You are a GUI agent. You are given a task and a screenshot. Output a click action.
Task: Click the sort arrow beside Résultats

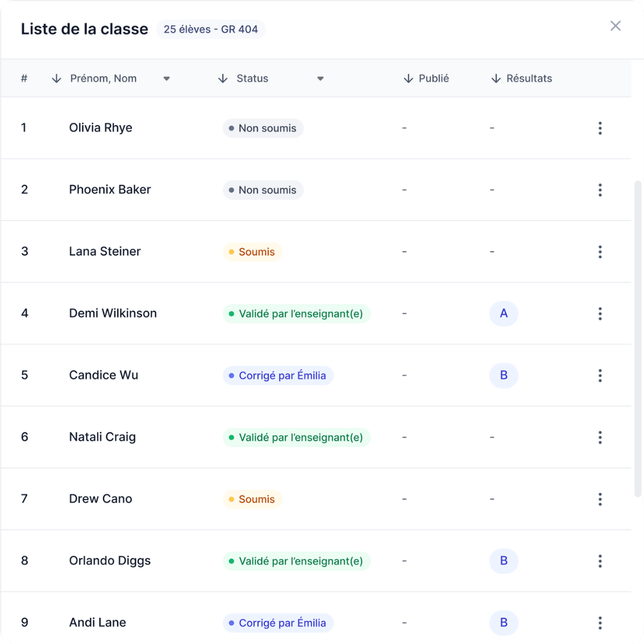(x=496, y=79)
